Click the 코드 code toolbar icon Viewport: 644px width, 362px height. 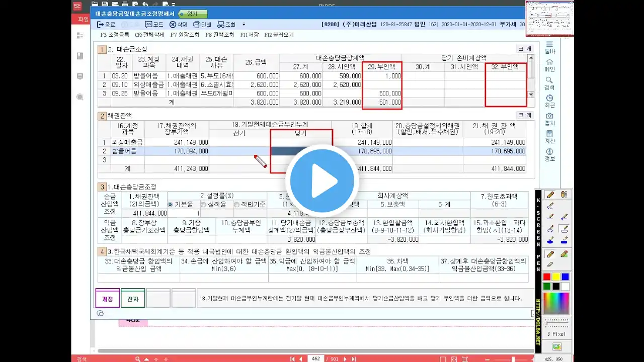click(x=154, y=24)
